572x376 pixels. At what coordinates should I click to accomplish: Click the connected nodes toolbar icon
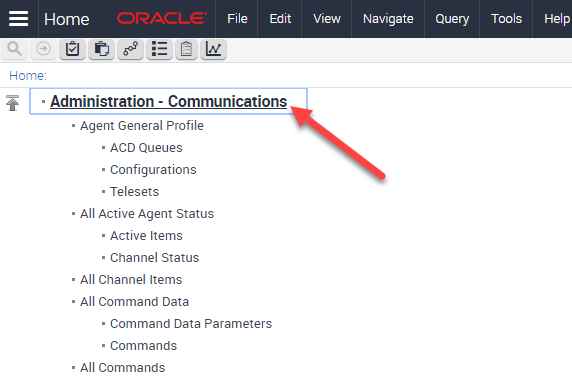coord(130,49)
